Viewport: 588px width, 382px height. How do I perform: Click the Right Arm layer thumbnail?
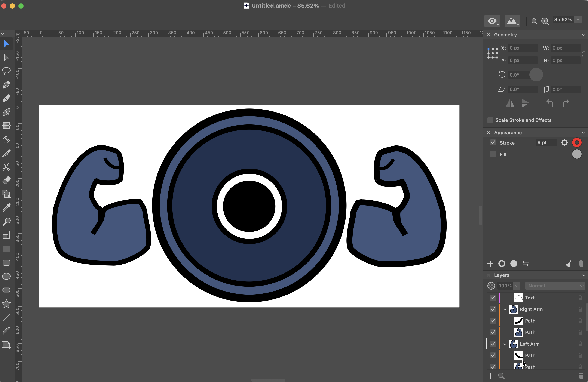513,309
